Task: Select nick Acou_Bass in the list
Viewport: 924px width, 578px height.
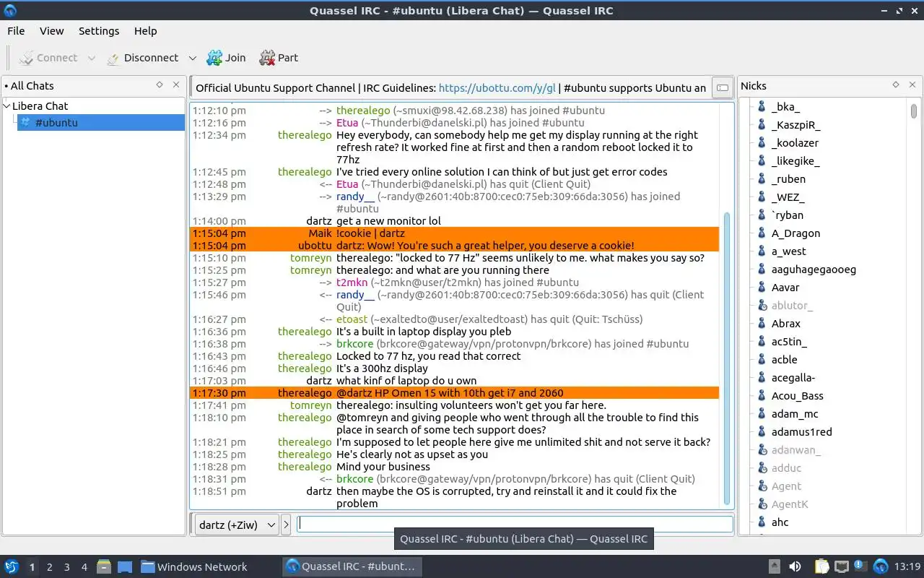Action: [797, 396]
